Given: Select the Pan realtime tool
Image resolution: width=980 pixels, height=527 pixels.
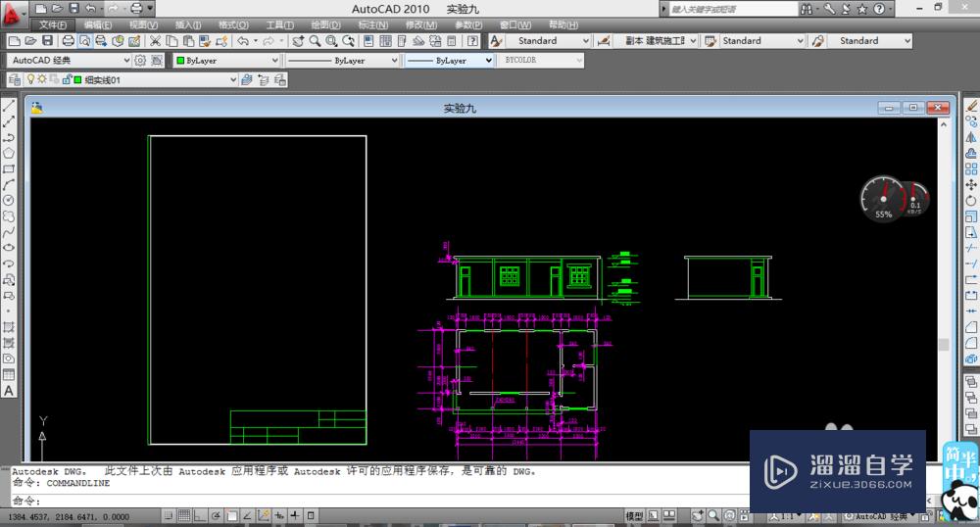Looking at the screenshot, I should pyautogui.click(x=298, y=41).
